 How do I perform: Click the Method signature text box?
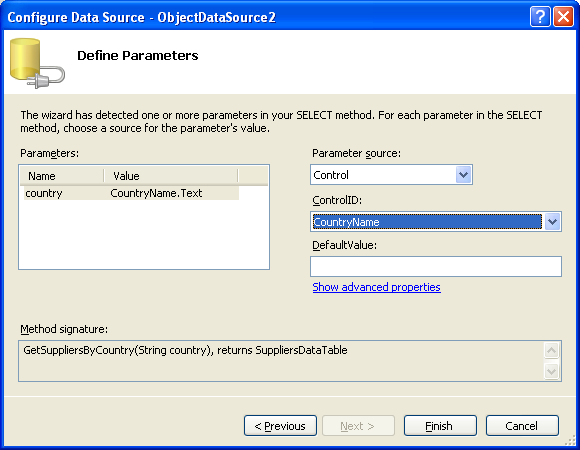pyautogui.click(x=281, y=361)
